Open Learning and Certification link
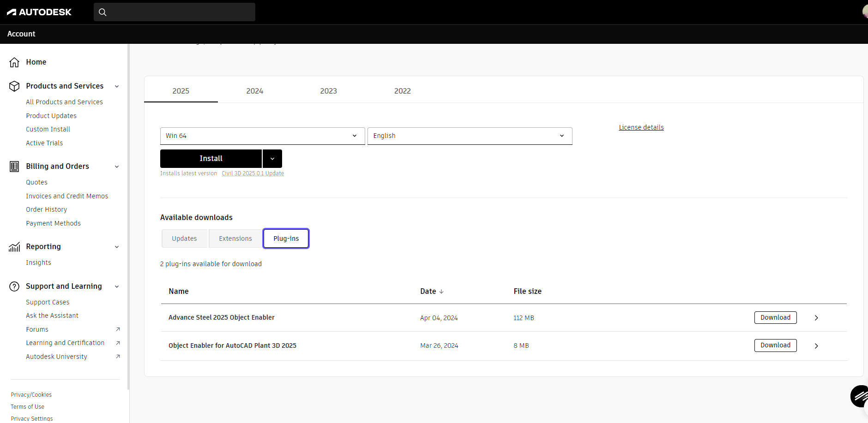Image resolution: width=868 pixels, height=423 pixels. pyautogui.click(x=65, y=343)
